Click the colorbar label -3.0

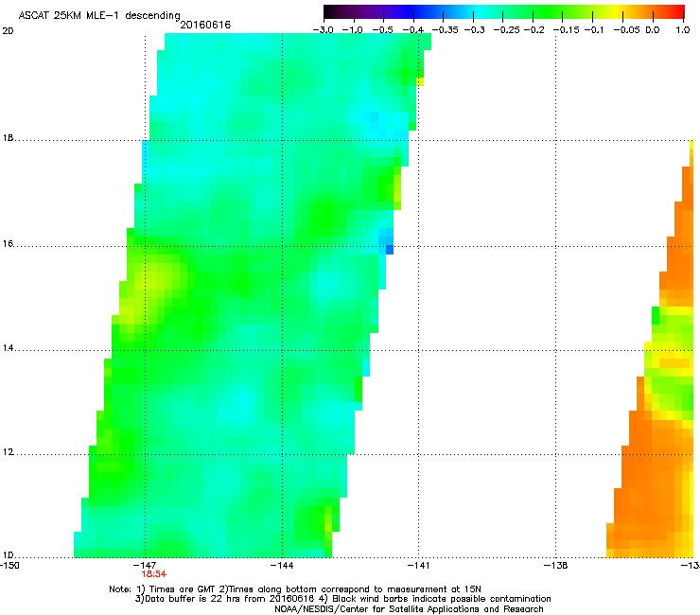click(323, 30)
